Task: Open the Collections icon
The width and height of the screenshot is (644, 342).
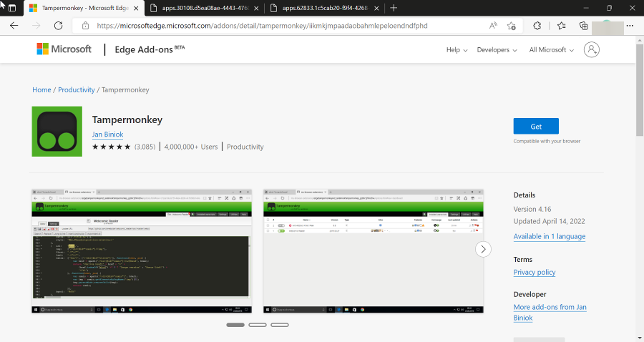Action: coord(583,26)
